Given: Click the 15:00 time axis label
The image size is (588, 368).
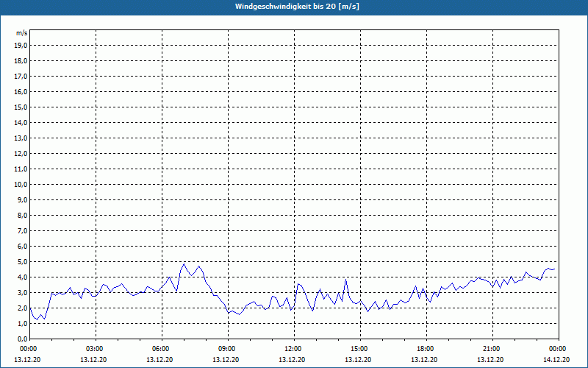Looking at the screenshot, I should (x=359, y=349).
